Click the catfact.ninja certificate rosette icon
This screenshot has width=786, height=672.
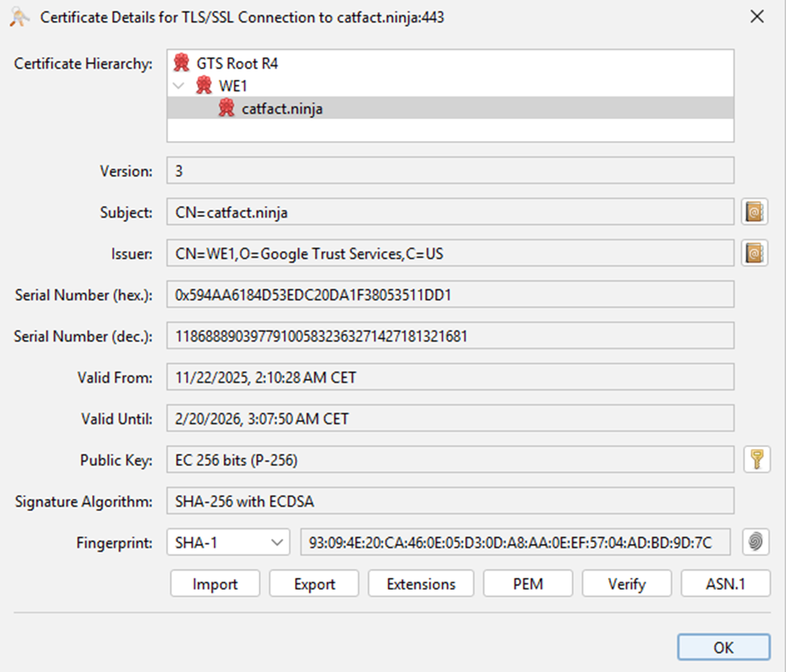tap(227, 108)
